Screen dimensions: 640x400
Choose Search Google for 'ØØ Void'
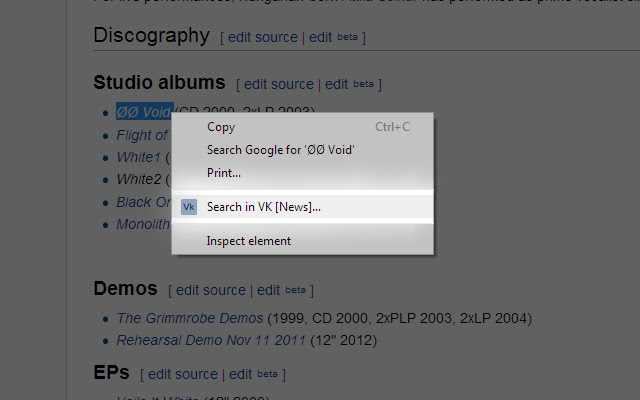pos(302,150)
